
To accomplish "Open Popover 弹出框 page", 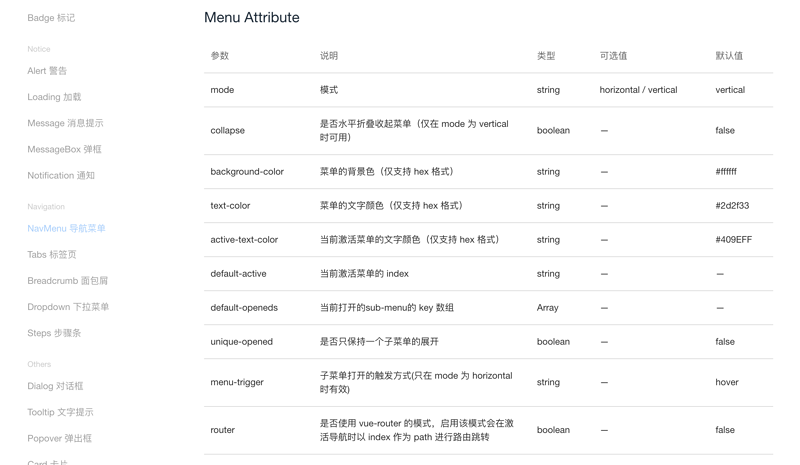I will point(59,438).
